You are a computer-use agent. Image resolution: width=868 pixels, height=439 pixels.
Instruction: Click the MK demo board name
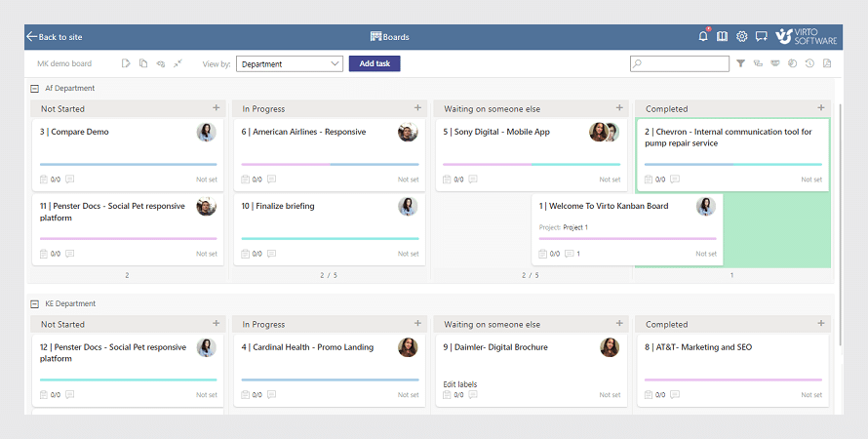point(64,63)
